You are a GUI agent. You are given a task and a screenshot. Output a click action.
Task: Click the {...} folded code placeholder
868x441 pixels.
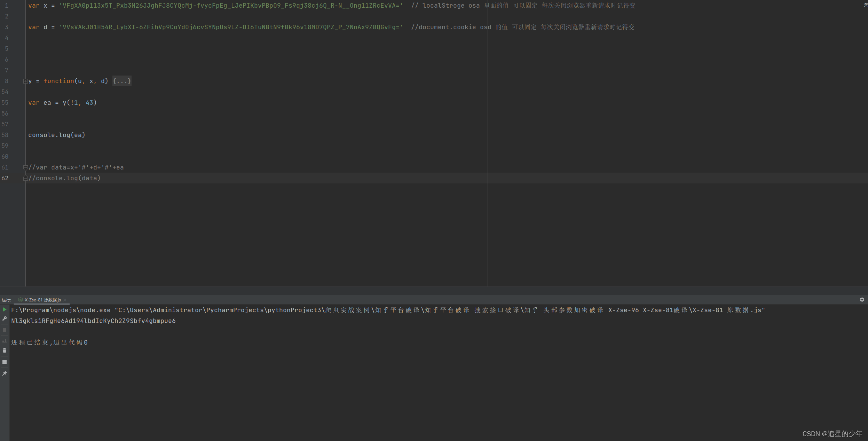coord(122,81)
